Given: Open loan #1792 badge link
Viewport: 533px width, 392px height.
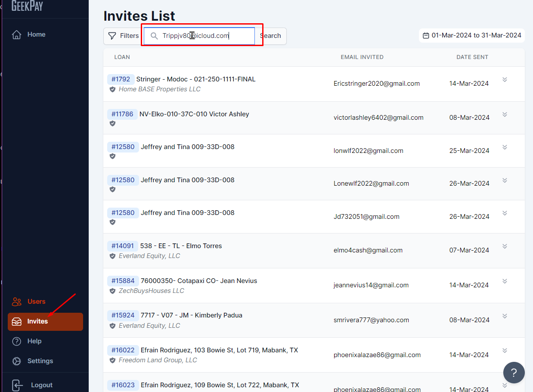Looking at the screenshot, I should [x=121, y=79].
